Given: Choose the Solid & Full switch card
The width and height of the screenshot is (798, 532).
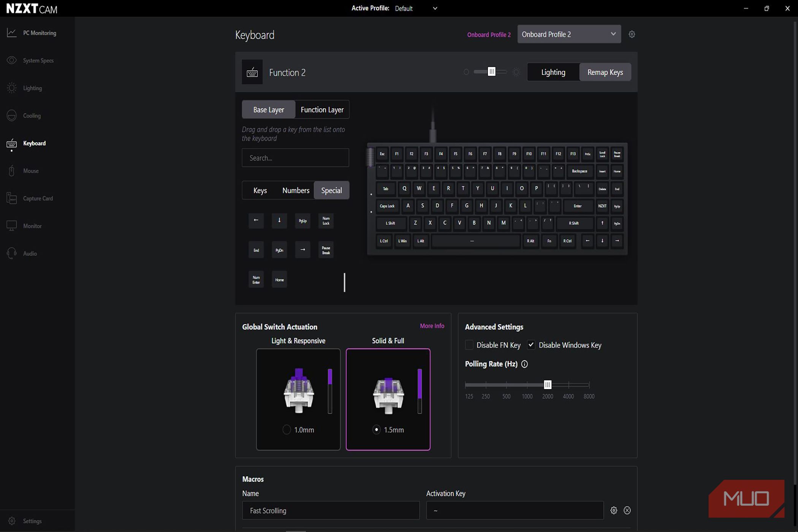Looking at the screenshot, I should point(388,399).
